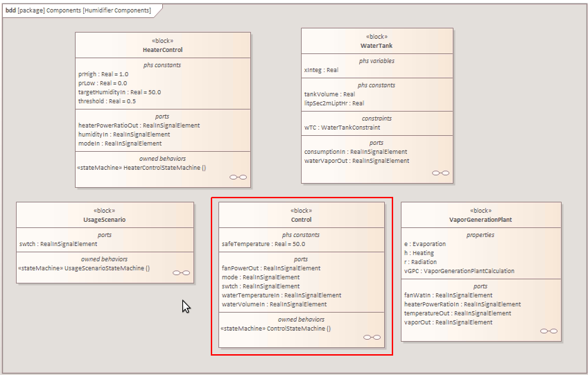Screen dimensions: 588x375
Task: Click the safeTemperature constant in Control
Action: point(263,244)
